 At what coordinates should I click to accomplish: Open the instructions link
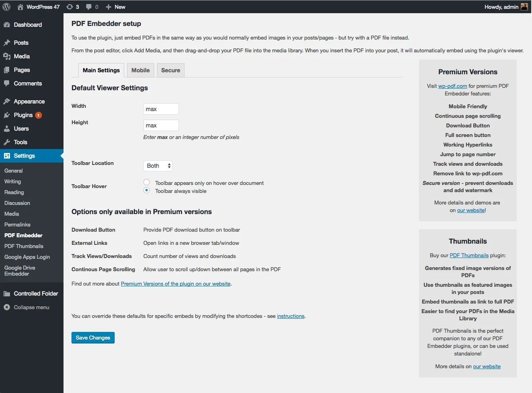[290, 316]
